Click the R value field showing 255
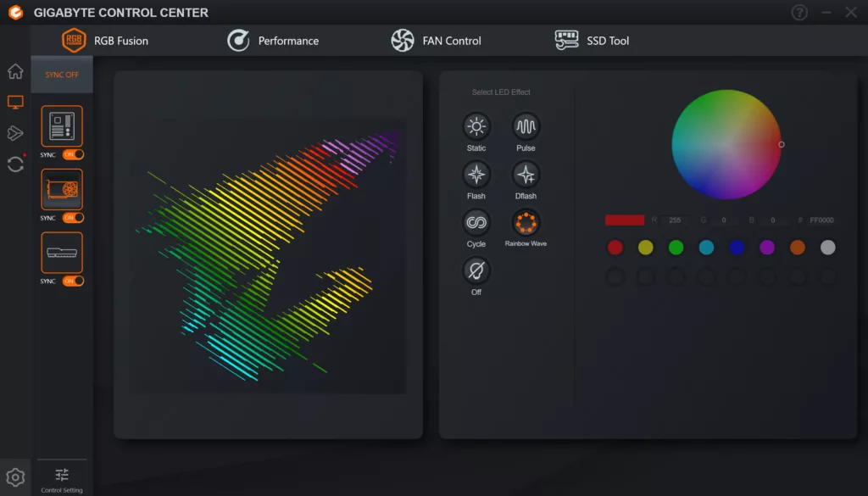Image resolution: width=868 pixels, height=496 pixels. pyautogui.click(x=675, y=220)
